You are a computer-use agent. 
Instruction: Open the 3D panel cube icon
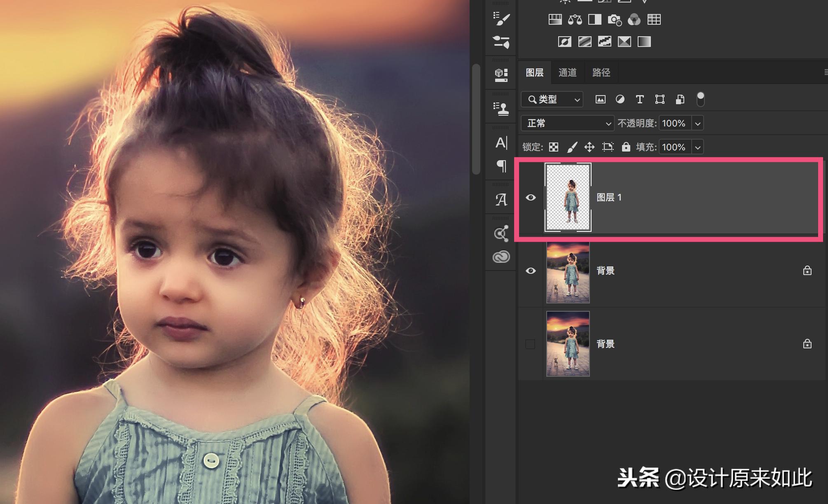click(501, 74)
